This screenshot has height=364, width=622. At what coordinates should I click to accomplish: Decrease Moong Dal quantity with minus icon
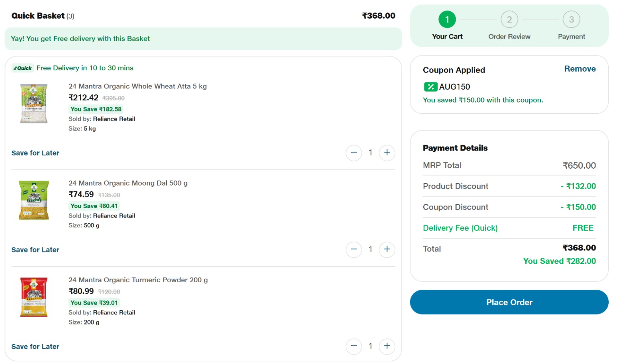[354, 249]
